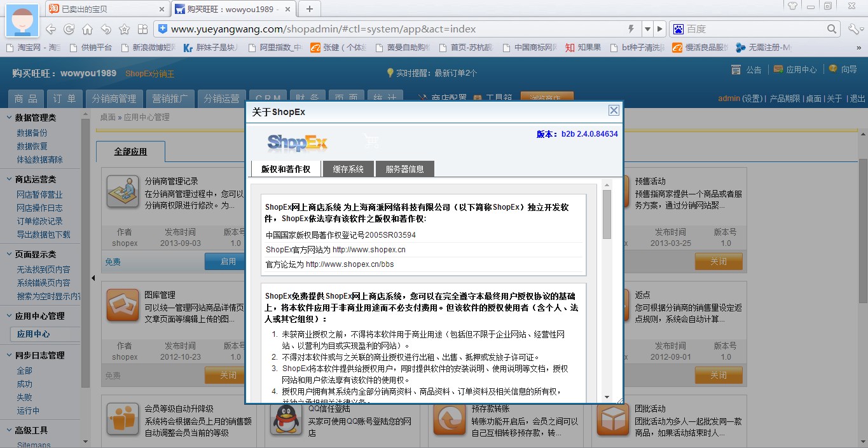This screenshot has height=448, width=868.
Task: Click 关闭 button for 预售活动
Action: (719, 261)
